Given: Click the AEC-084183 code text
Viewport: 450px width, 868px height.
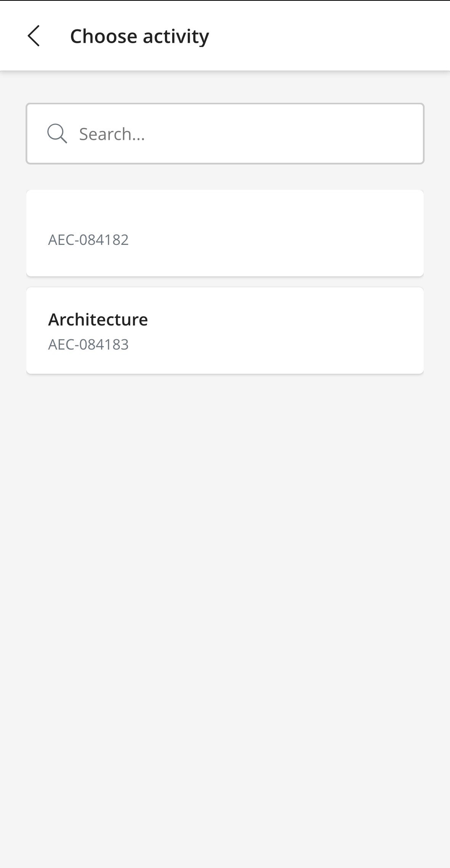Looking at the screenshot, I should pos(88,345).
